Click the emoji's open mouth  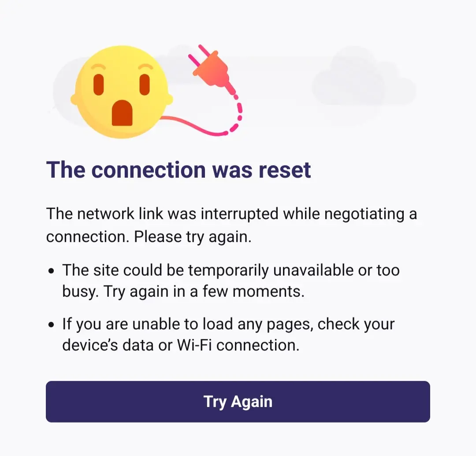(x=122, y=113)
